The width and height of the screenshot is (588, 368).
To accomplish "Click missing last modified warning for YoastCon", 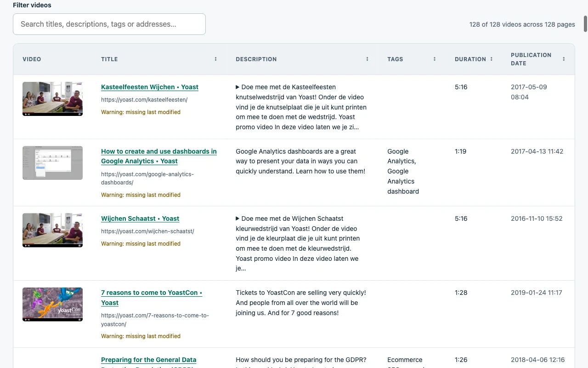I will 141,336.
